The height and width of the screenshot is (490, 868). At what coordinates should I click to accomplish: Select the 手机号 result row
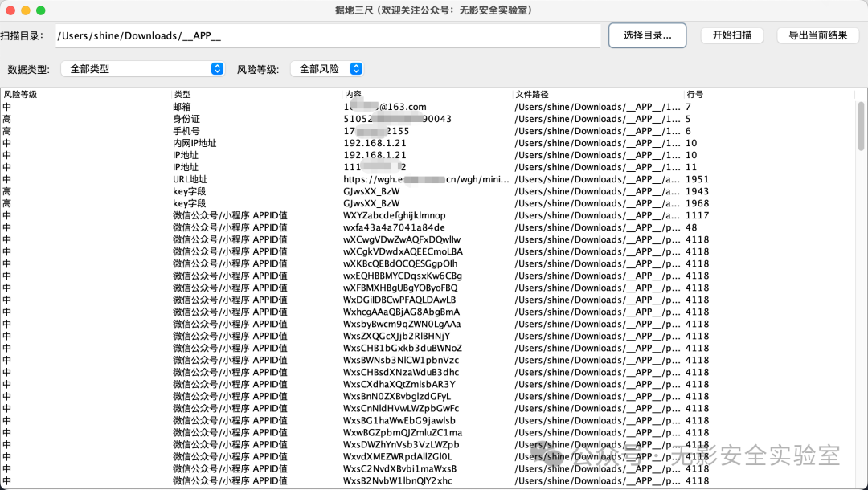[386, 131]
